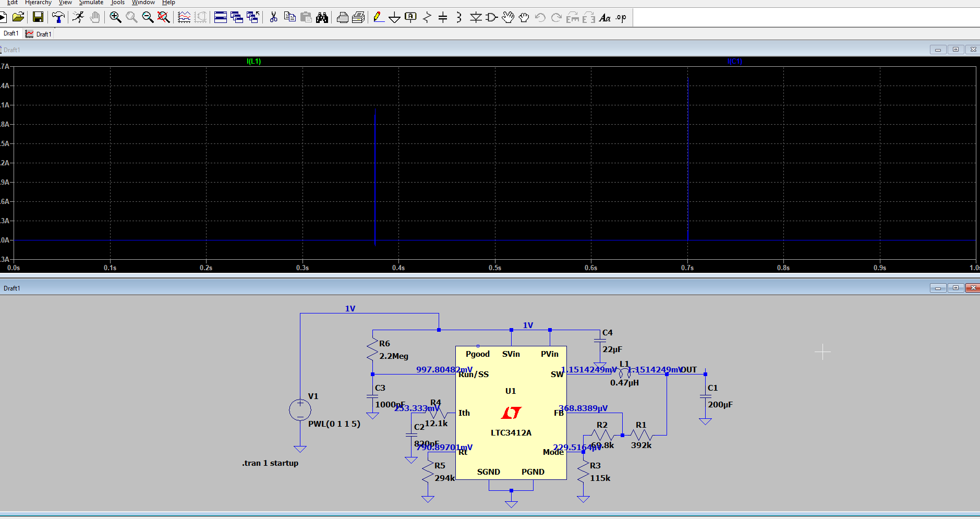
Task: Click the PWL(0 1 1 5) source value
Action: [334, 424]
